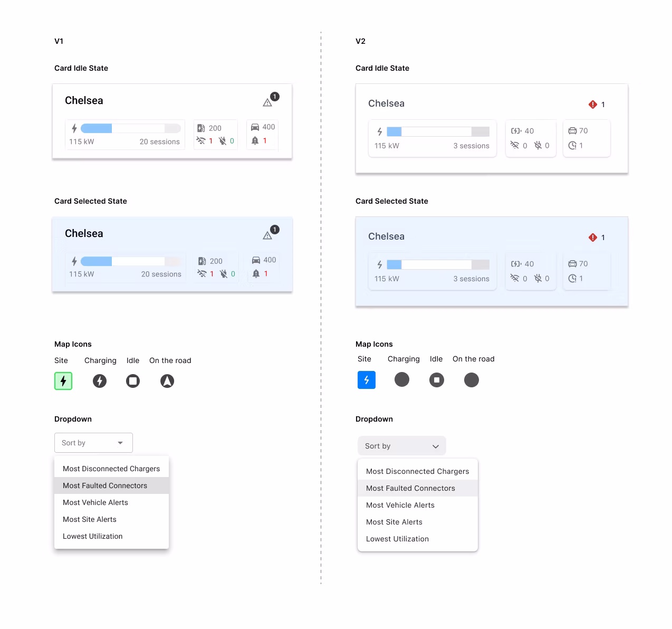Click warning triangle icon on V1 selected card
The height and width of the screenshot is (629, 672).
[267, 236]
